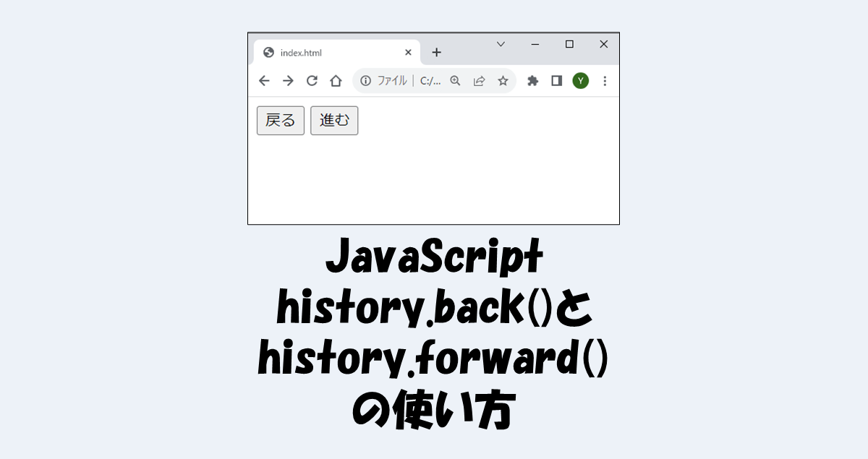868x459 pixels.
Task: Open a new browser tab
Action: [x=436, y=52]
